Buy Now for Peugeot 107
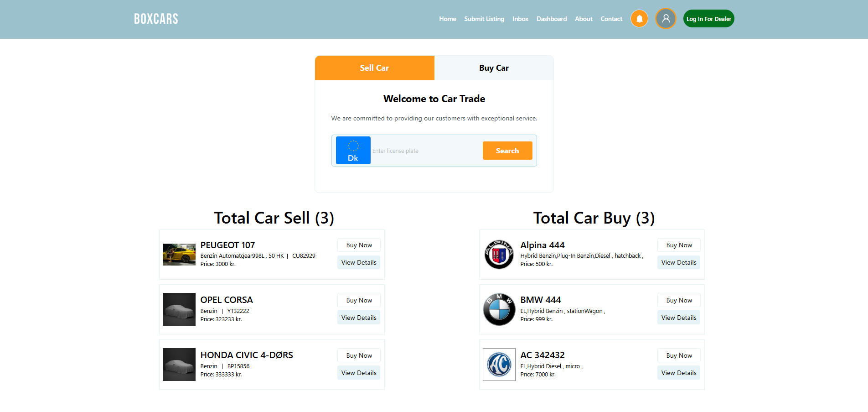 tap(359, 245)
